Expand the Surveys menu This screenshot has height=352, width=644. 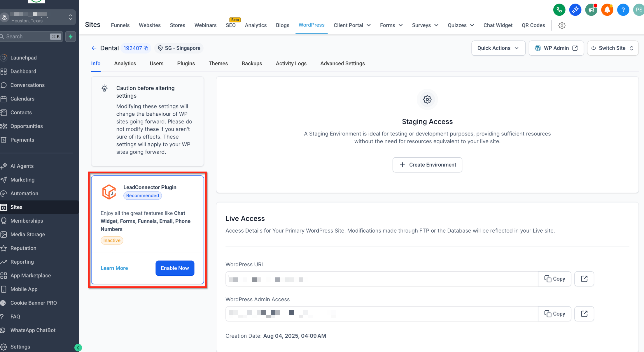[x=425, y=25]
